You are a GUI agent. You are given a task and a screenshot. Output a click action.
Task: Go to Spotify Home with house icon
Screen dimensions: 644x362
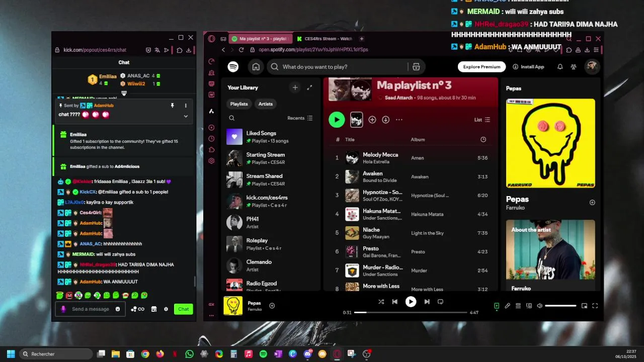tap(256, 67)
